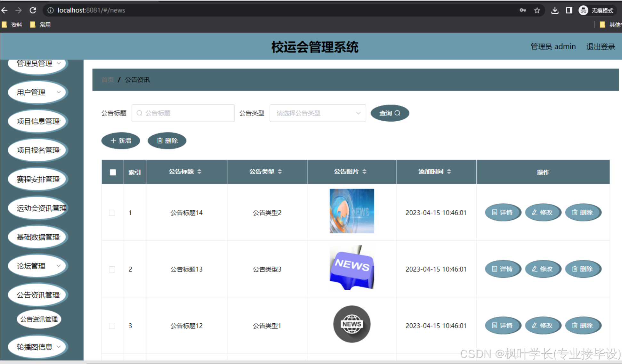Open the browser downloads icon
The width and height of the screenshot is (622, 364).
coord(555,10)
